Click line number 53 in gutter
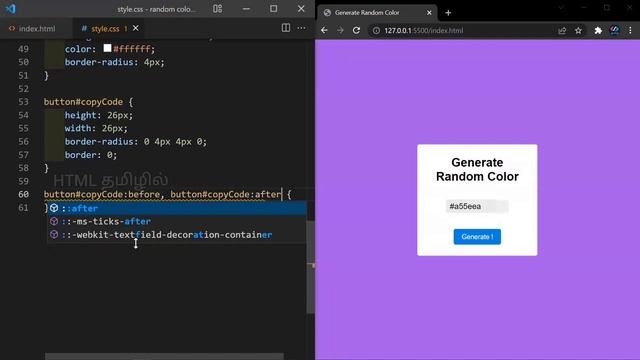This screenshot has height=360, width=640. (23, 102)
